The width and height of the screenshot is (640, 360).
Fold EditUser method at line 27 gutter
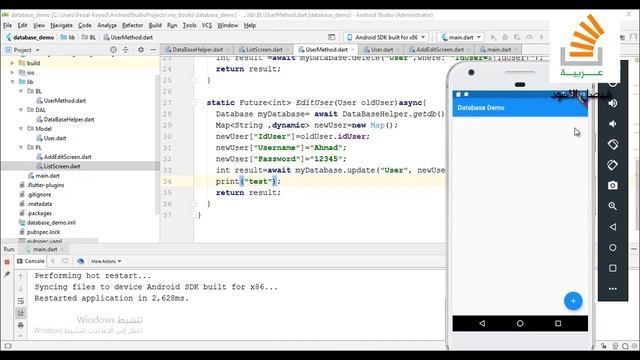click(x=195, y=103)
